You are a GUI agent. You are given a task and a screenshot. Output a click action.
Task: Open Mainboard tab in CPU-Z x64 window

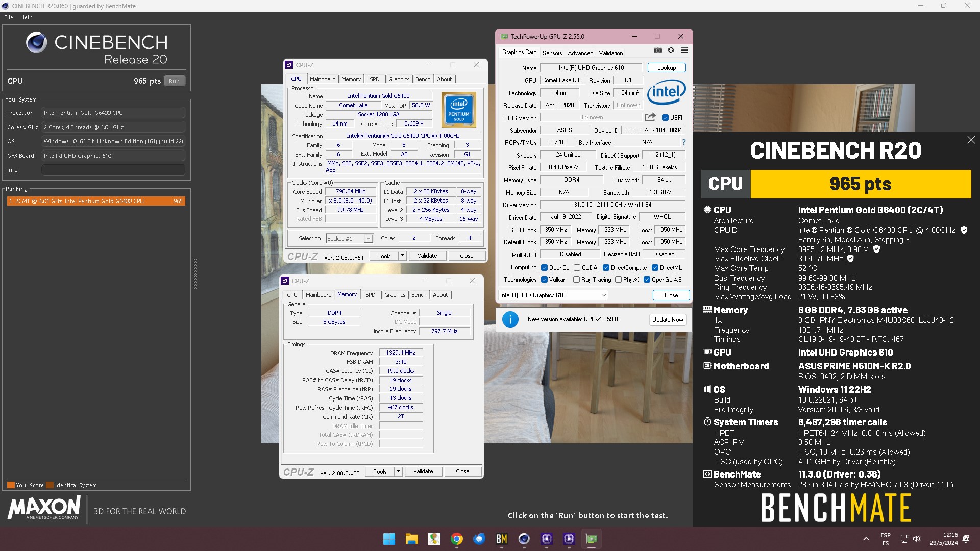click(323, 79)
